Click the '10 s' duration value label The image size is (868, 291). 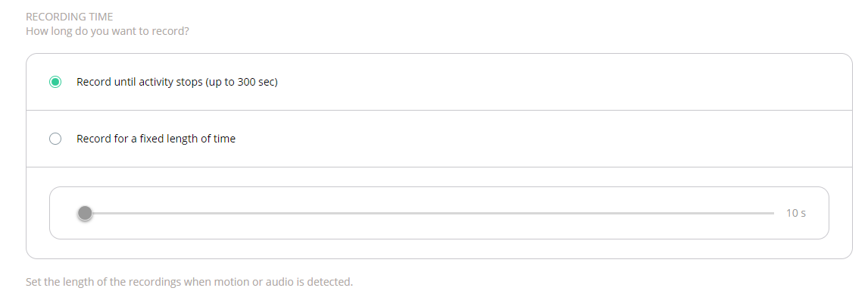[x=795, y=213]
